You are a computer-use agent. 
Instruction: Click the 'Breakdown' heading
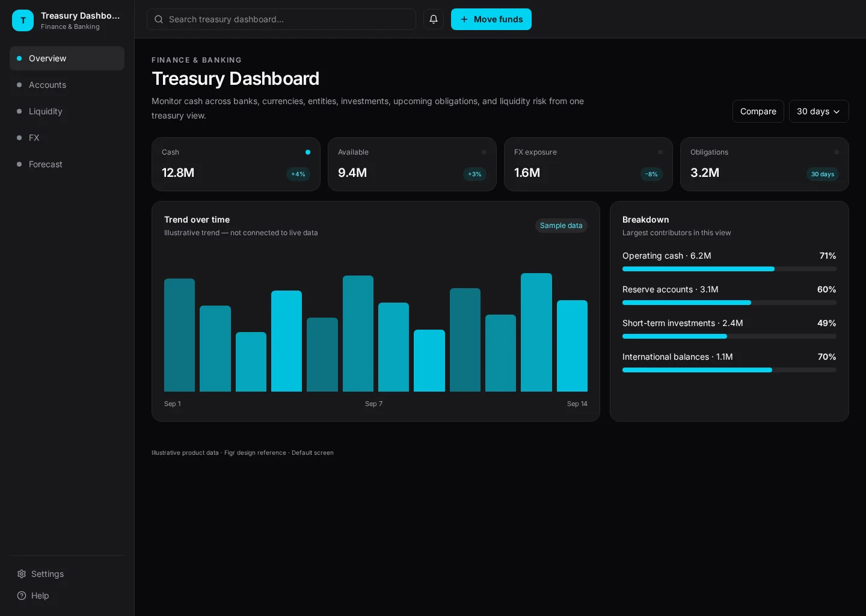pos(645,220)
